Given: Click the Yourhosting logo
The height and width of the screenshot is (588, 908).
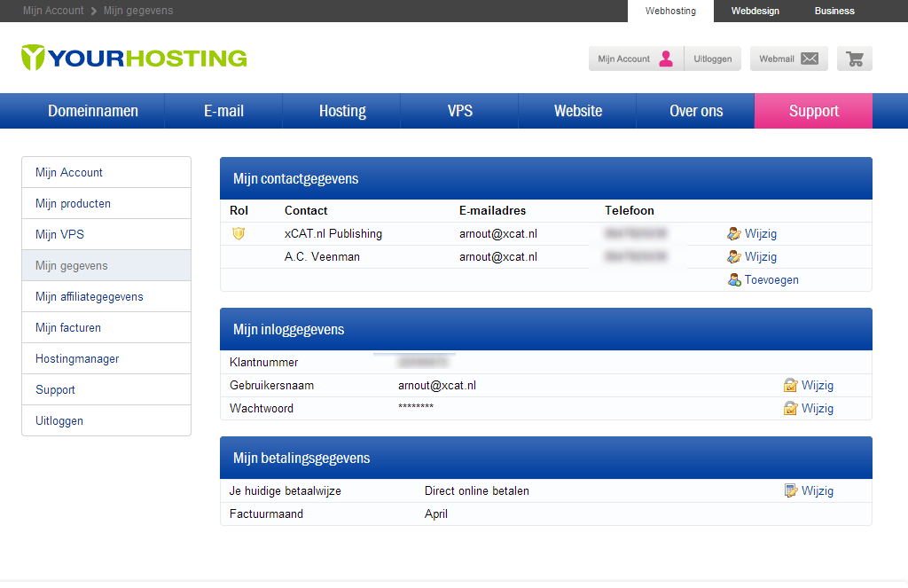Looking at the screenshot, I should click(134, 58).
